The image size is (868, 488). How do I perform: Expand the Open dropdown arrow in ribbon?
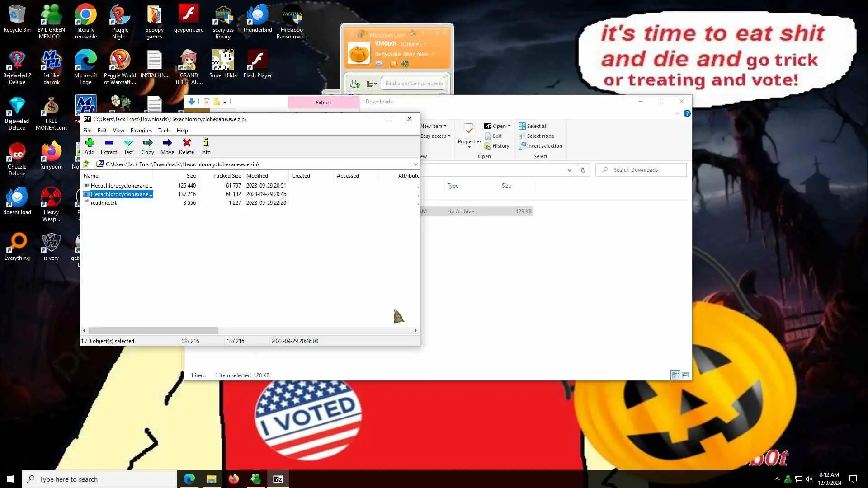(x=509, y=126)
